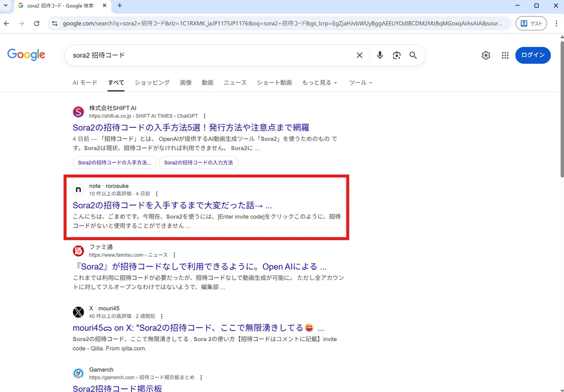Click the note site favicon
This screenshot has height=392, width=564.
pos(78,190)
